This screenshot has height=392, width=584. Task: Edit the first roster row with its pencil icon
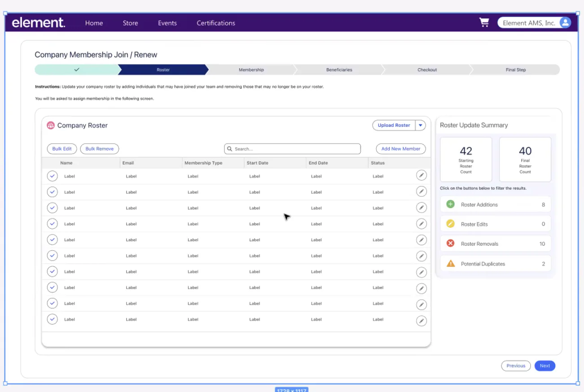coord(421,175)
